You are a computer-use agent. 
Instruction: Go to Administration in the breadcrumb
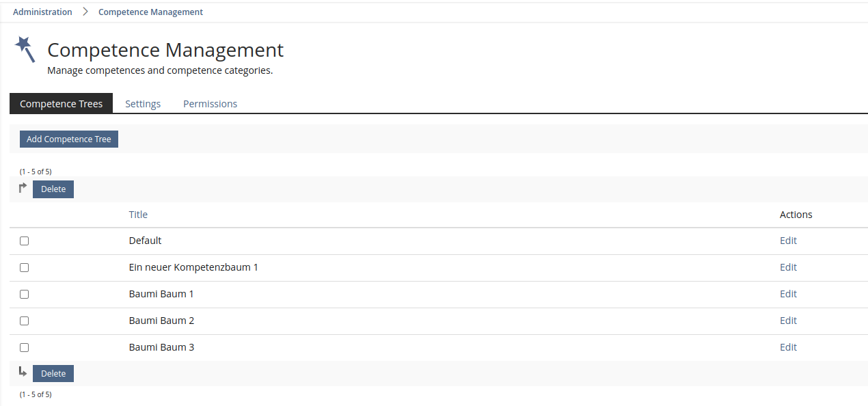[x=42, y=12]
